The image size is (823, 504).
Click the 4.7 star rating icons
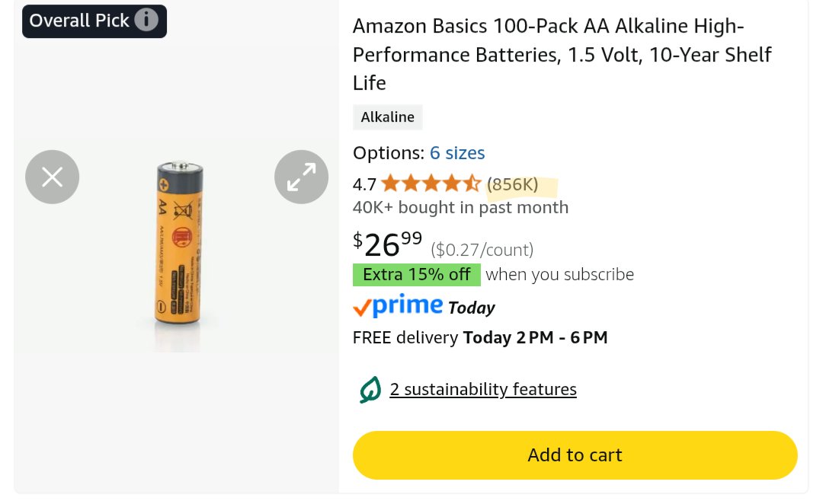(x=431, y=184)
